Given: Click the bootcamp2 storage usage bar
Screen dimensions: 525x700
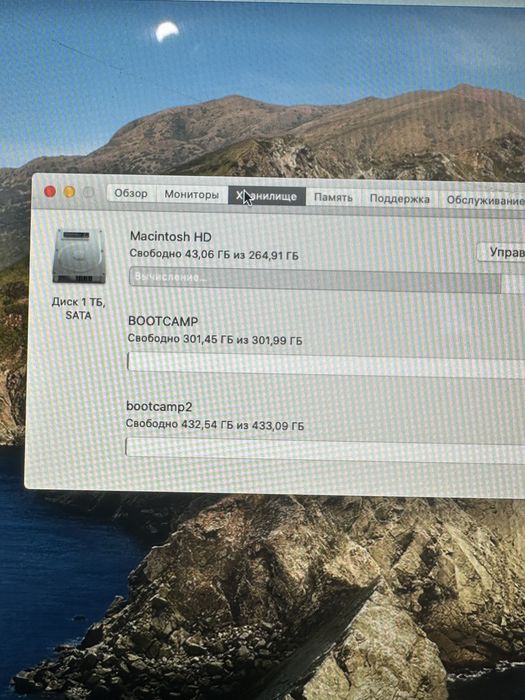Looking at the screenshot, I should pos(325,450).
